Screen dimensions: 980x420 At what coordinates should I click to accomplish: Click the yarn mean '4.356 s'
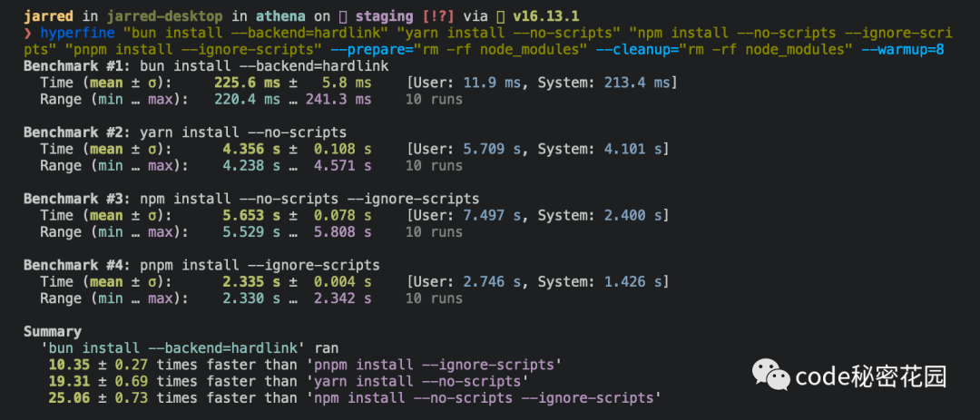click(252, 149)
